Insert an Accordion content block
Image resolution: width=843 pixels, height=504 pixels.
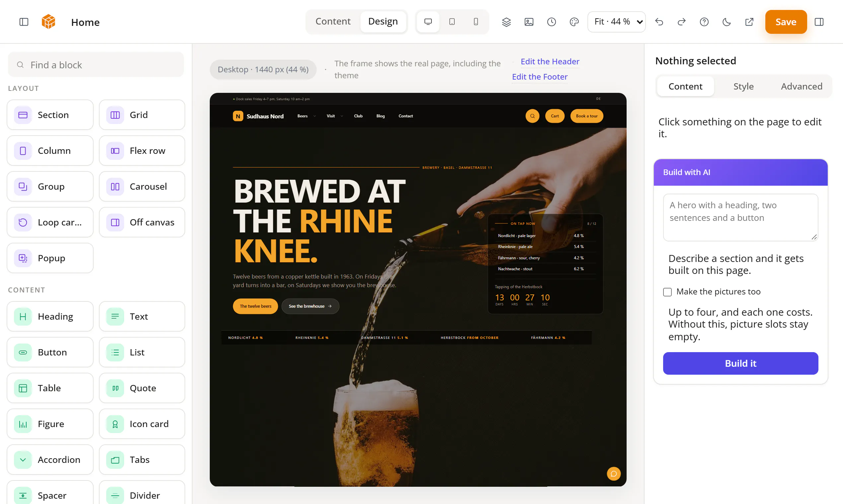50,460
